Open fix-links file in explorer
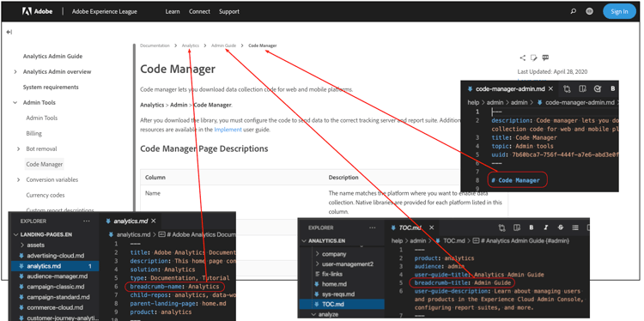This screenshot has height=321, width=644. coord(332,274)
